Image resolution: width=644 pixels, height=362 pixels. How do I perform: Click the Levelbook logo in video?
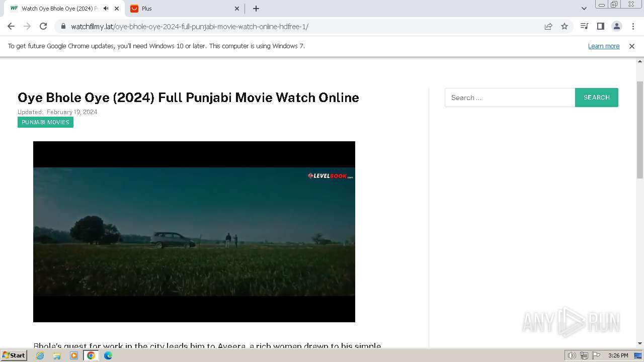(331, 176)
